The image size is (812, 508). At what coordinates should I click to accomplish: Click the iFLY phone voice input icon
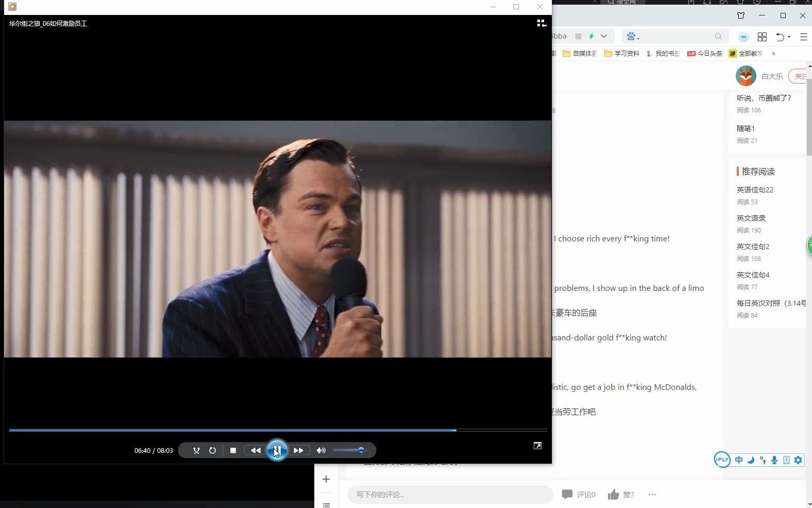pos(786,460)
